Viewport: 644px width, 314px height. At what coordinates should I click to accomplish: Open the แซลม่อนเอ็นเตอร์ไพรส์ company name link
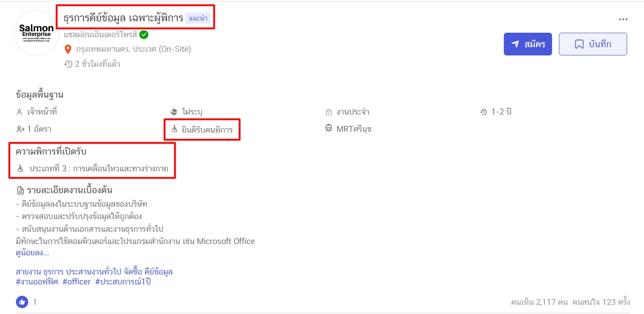(100, 35)
